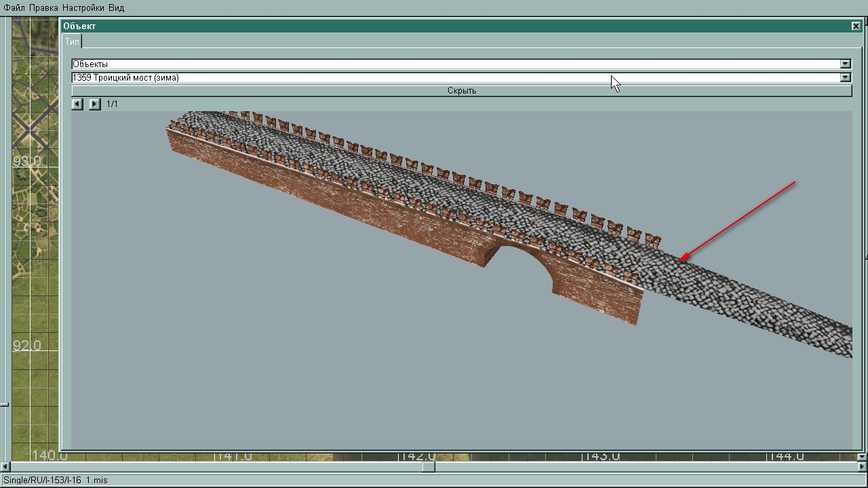The image size is (868, 488).
Task: Grab the horizontal scrollbar thumb
Action: [429, 466]
